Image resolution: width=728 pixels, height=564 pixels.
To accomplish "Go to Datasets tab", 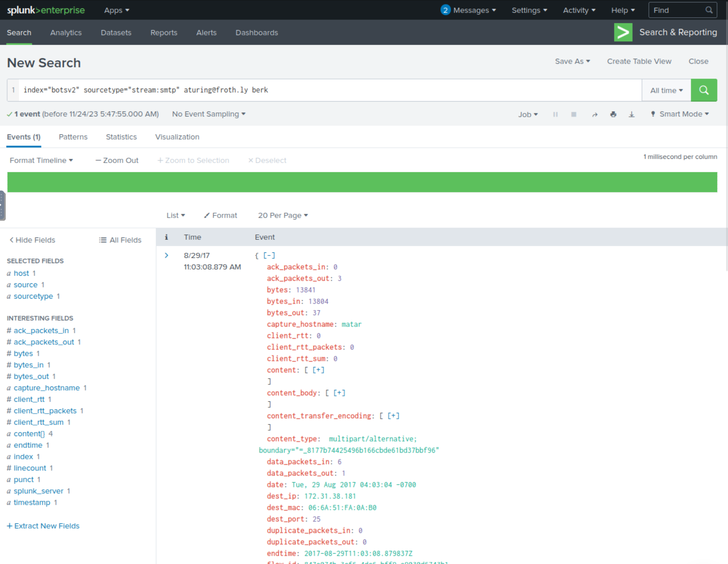I will click(116, 33).
